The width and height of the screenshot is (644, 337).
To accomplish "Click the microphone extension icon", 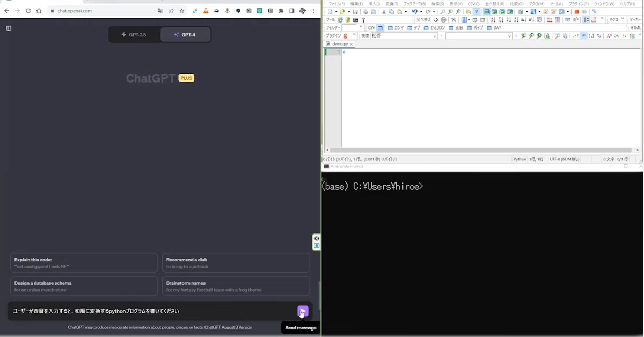I will tap(228, 11).
